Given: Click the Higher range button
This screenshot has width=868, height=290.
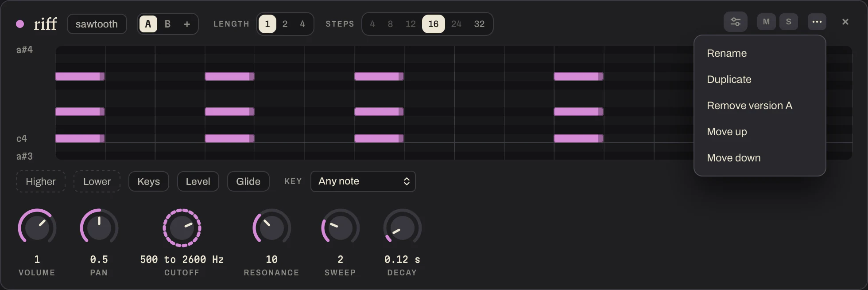Looking at the screenshot, I should 41,181.
